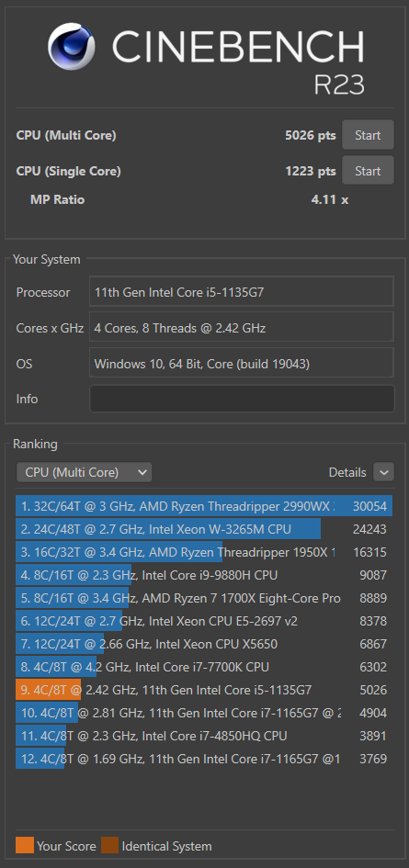Select ranking row Intel Xeon CPU E5-2697 v2

click(204, 621)
